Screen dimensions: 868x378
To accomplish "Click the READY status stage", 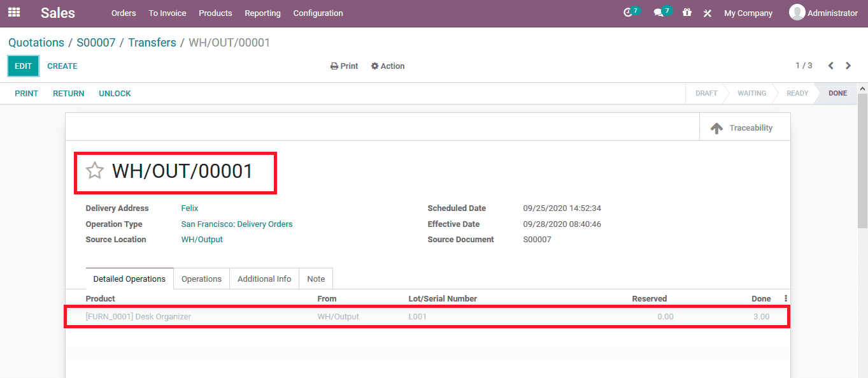I will point(797,93).
